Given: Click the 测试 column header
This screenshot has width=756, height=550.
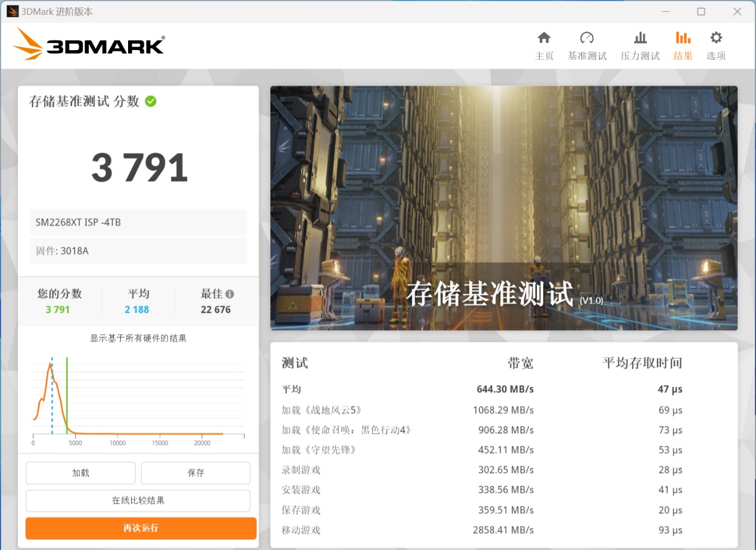Looking at the screenshot, I should point(294,363).
